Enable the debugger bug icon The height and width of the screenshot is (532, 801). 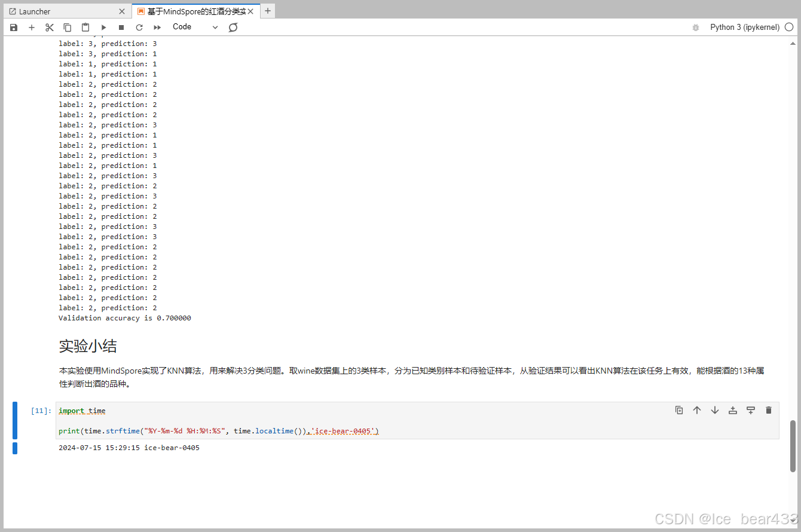pyautogui.click(x=695, y=27)
